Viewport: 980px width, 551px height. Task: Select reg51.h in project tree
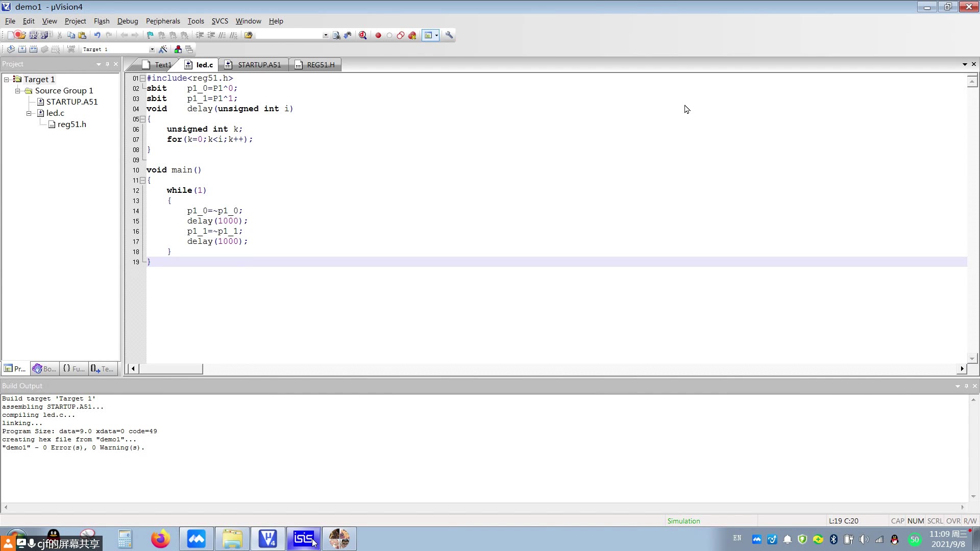coord(71,124)
